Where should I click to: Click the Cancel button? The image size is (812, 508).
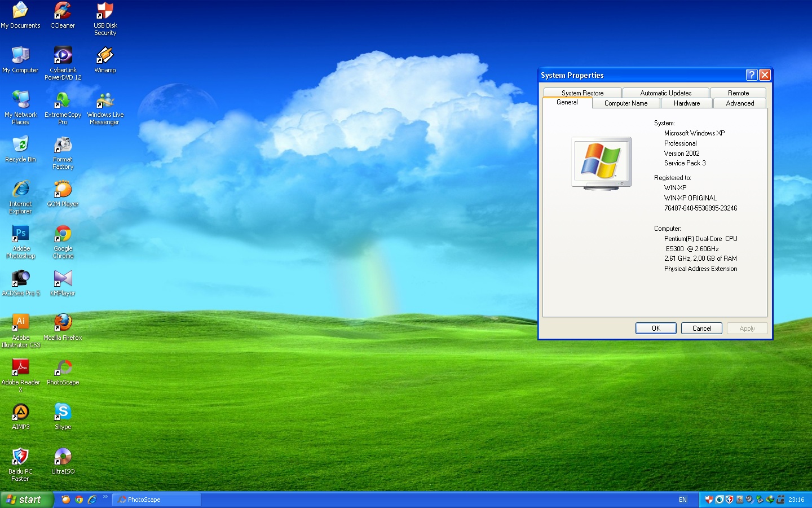coord(701,328)
